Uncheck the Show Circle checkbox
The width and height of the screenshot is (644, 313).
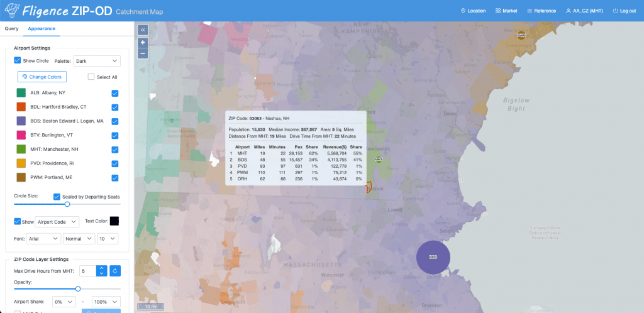17,60
